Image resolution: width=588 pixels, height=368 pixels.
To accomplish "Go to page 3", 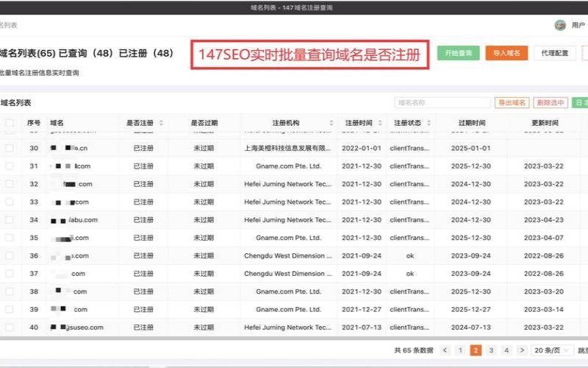I will [x=491, y=350].
